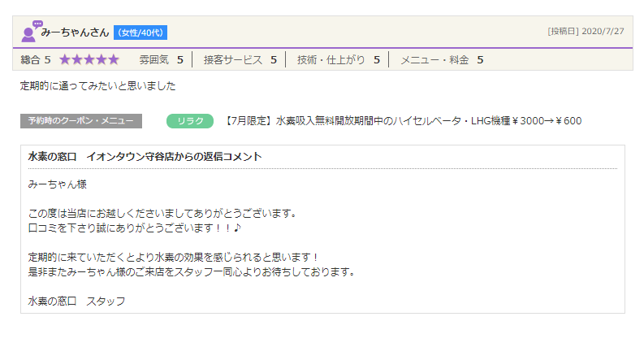The height and width of the screenshot is (347, 644).
Task: Open reviewer name みーちゃんさん
Action: (75, 33)
